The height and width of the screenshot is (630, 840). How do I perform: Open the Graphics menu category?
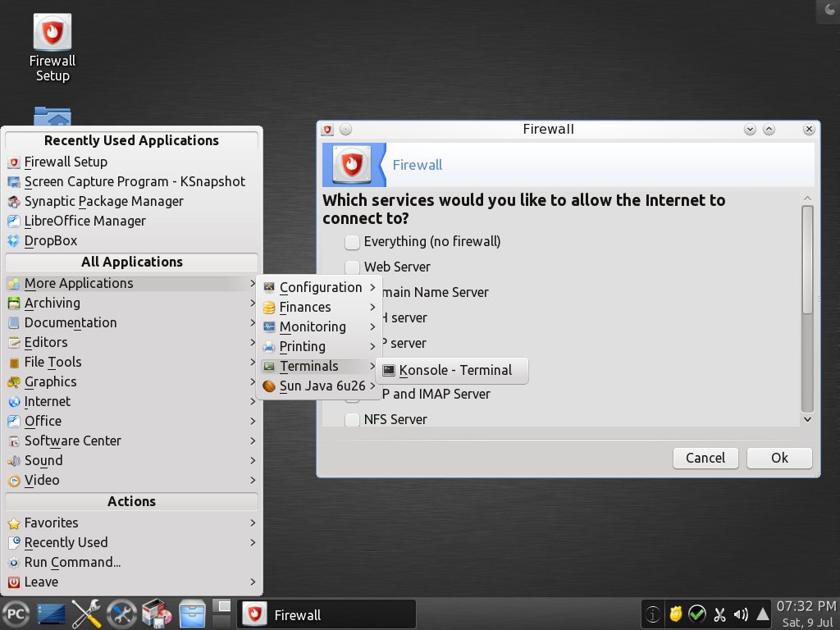[x=132, y=382]
